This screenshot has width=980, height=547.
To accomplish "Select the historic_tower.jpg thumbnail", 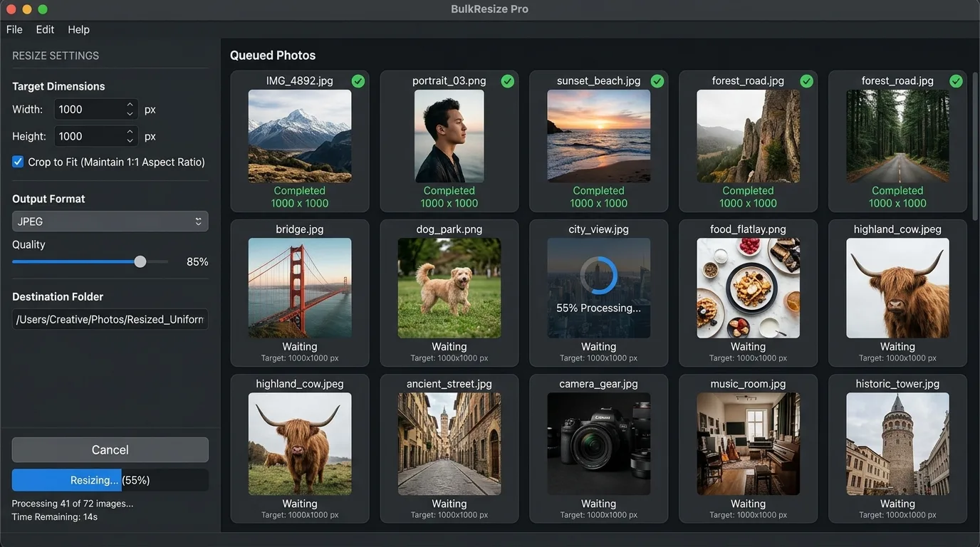I will point(897,444).
